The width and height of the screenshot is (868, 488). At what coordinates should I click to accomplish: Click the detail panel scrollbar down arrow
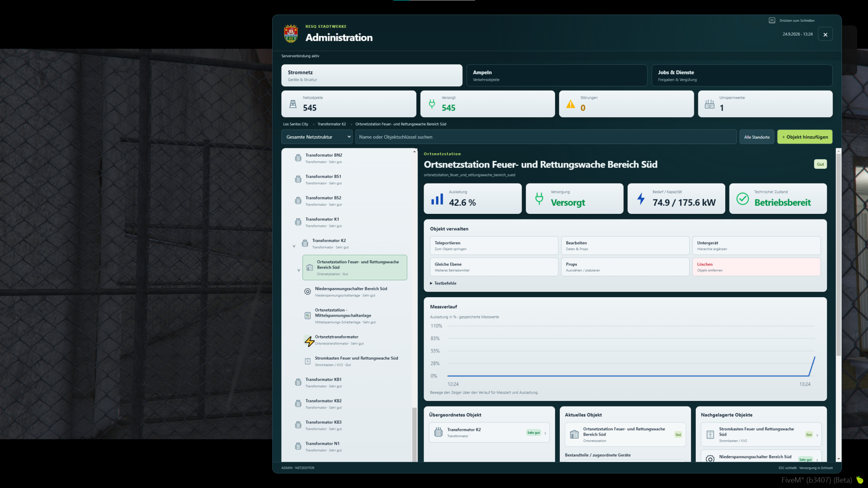838,459
